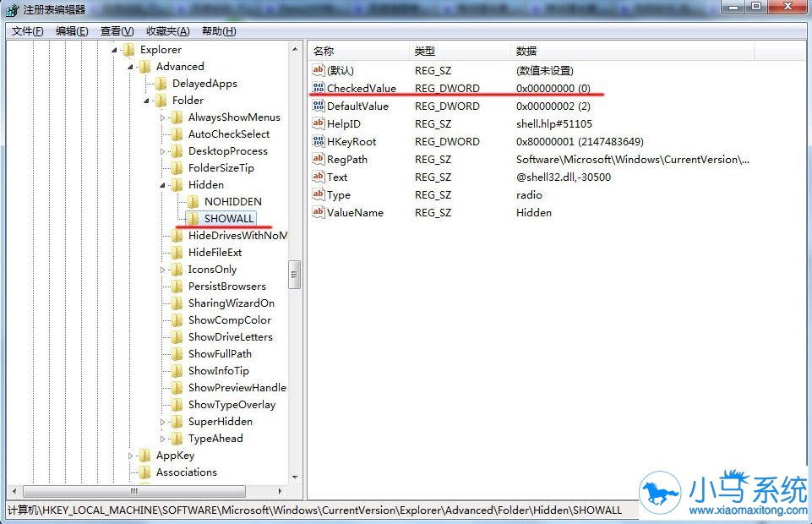Click the radio data value
812x524 pixels.
pos(529,195)
